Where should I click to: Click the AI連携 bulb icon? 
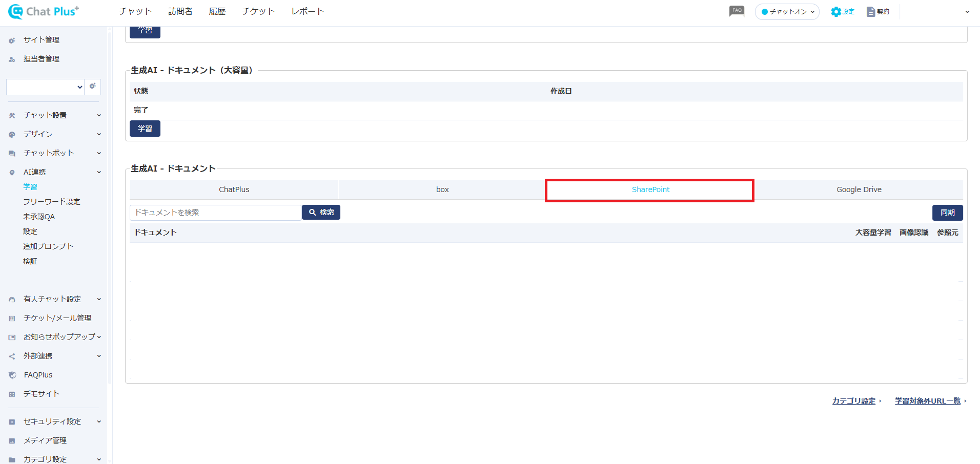[x=12, y=173]
